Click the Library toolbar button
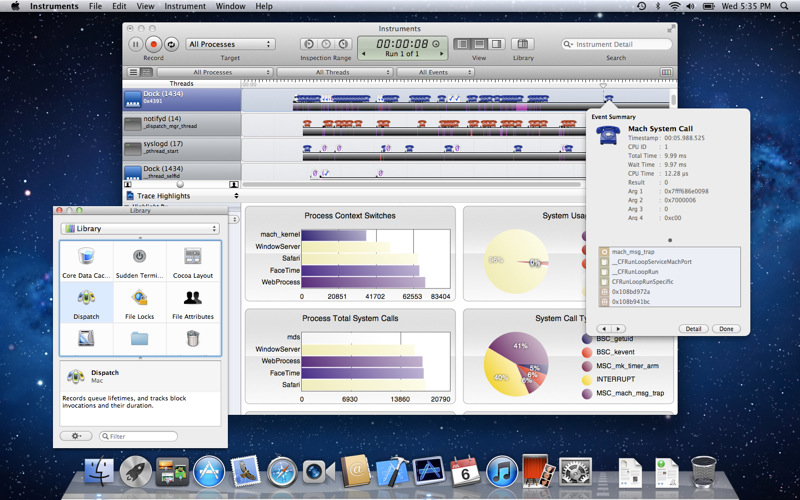The height and width of the screenshot is (500, 800). pyautogui.click(x=523, y=44)
